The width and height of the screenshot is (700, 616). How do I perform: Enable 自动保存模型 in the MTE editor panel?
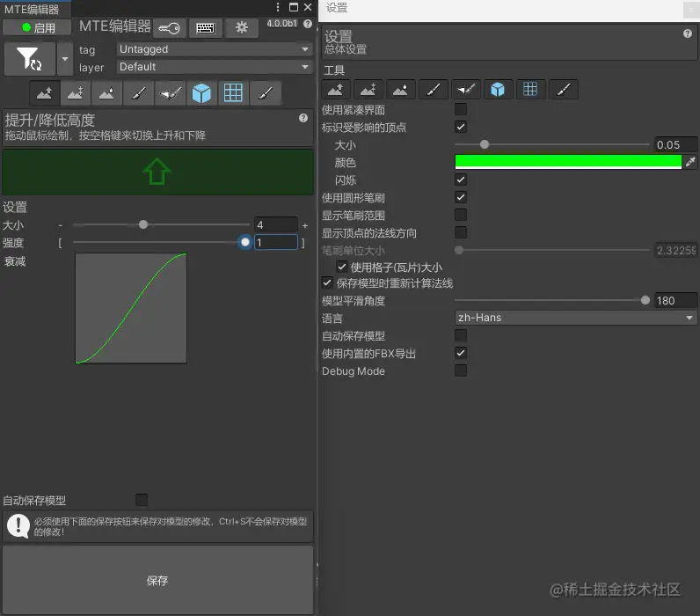[142, 500]
